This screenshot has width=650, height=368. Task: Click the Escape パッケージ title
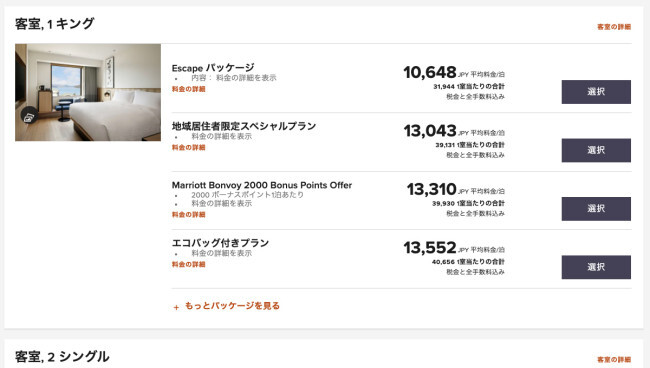213,68
